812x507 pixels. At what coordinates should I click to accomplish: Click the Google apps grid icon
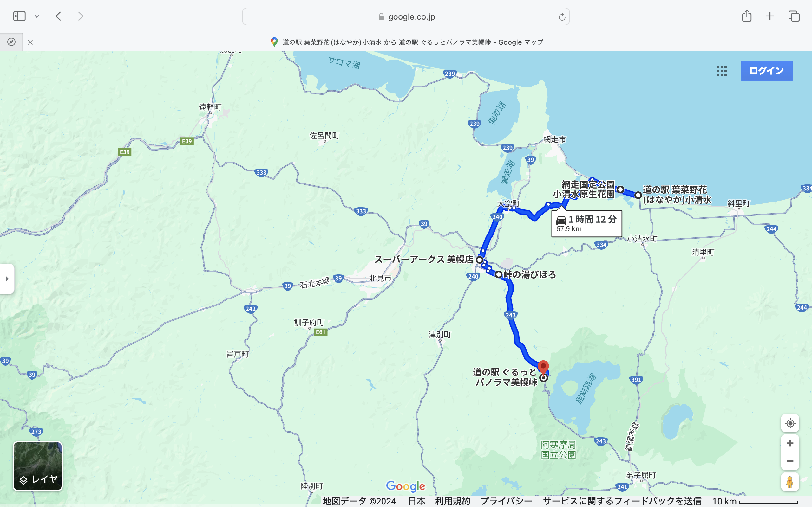coord(721,71)
